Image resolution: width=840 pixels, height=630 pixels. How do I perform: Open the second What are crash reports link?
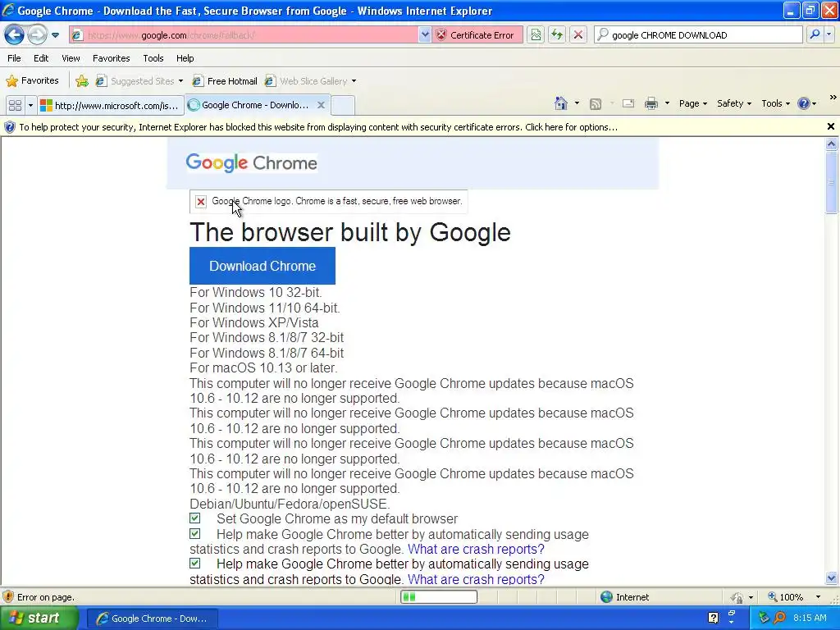click(x=476, y=580)
